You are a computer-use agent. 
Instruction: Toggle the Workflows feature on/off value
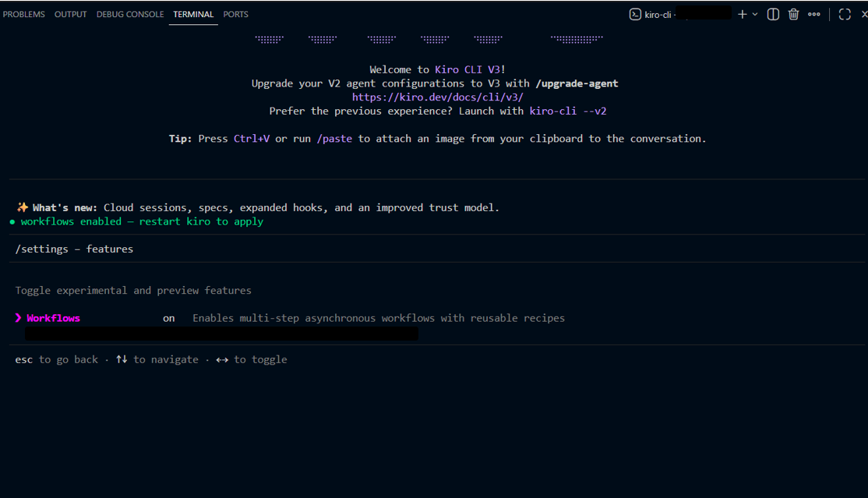click(169, 319)
